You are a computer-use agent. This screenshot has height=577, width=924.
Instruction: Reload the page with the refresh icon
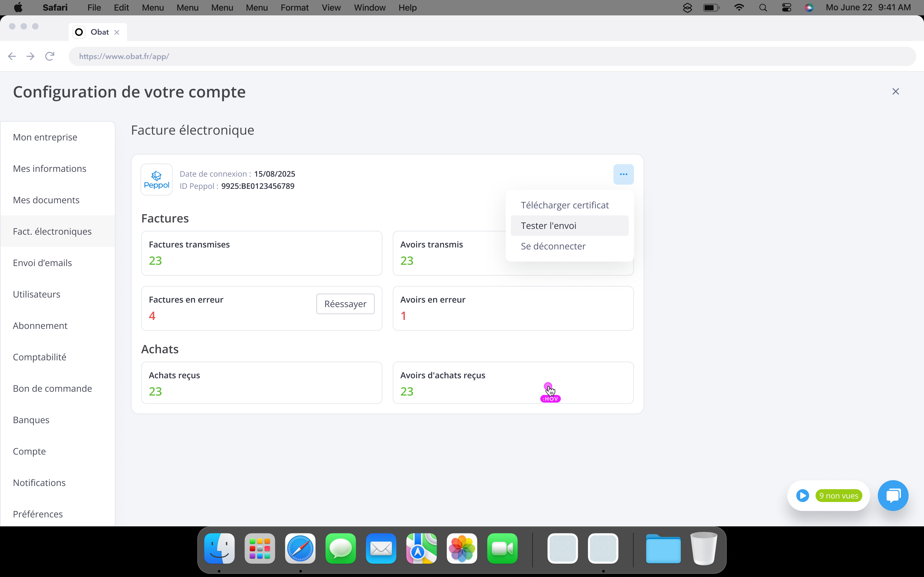(50, 56)
